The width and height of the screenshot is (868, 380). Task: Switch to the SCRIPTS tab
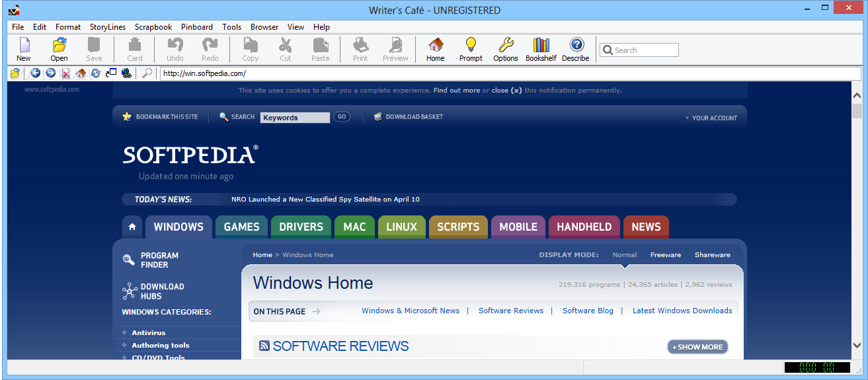coord(458,227)
